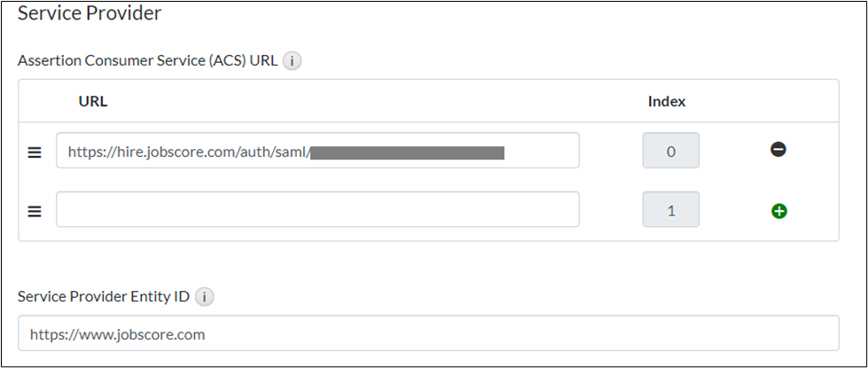Click the info icon beside Service Provider Entity ID

click(x=204, y=297)
